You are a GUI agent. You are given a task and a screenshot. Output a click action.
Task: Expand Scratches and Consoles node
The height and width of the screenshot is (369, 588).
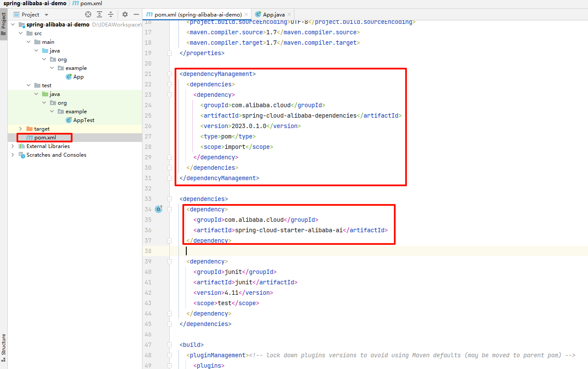point(13,155)
